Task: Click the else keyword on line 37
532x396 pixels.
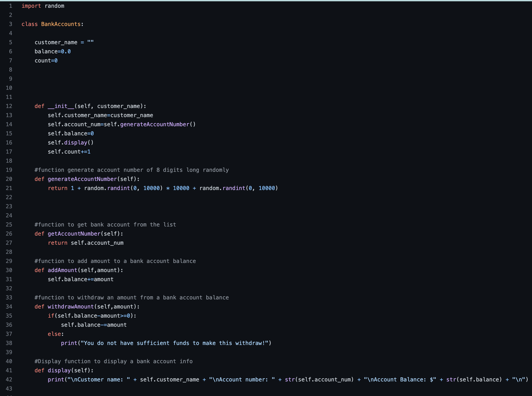Action: pos(54,334)
